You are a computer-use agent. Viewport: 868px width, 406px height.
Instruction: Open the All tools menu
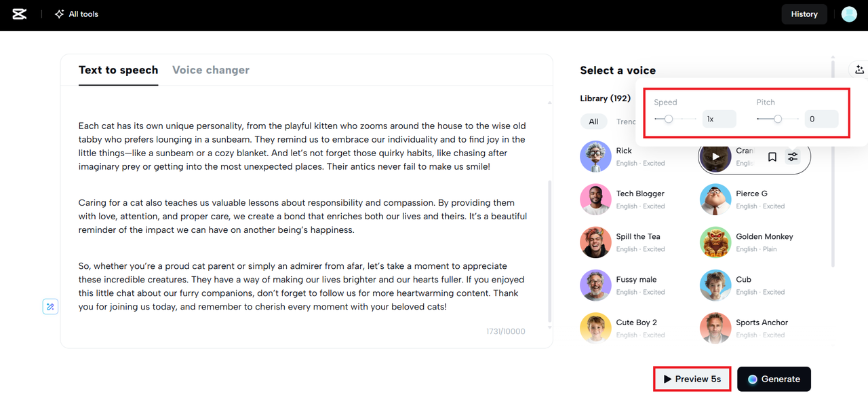[77, 14]
